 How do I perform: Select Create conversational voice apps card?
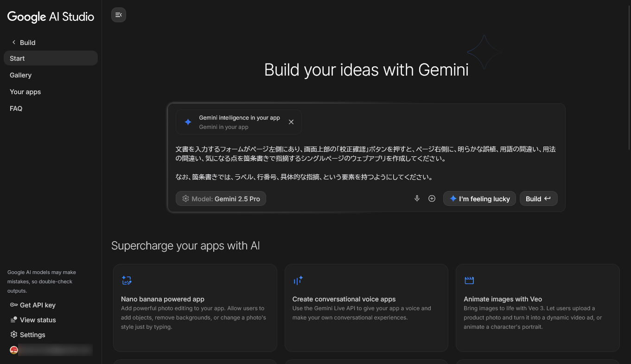coord(366,307)
